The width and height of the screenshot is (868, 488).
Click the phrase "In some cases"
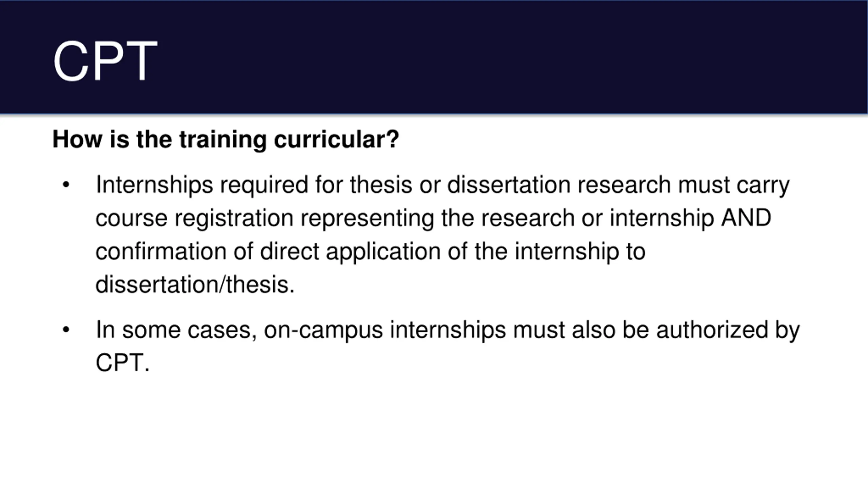click(x=174, y=330)
